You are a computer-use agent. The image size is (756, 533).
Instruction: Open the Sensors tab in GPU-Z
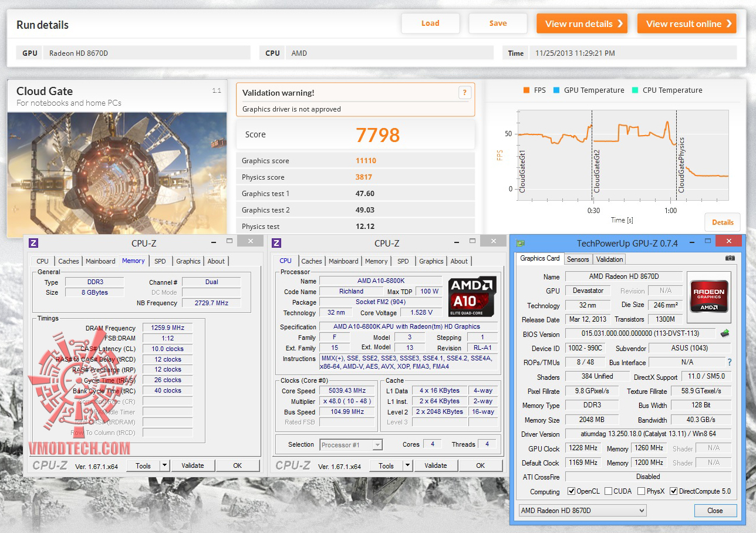point(578,259)
